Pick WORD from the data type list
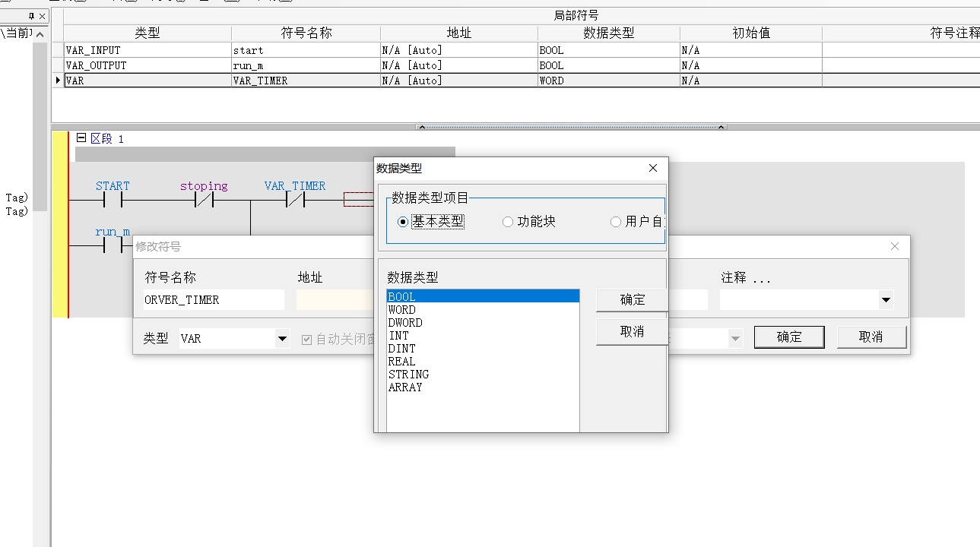This screenshot has width=980, height=547. click(402, 310)
